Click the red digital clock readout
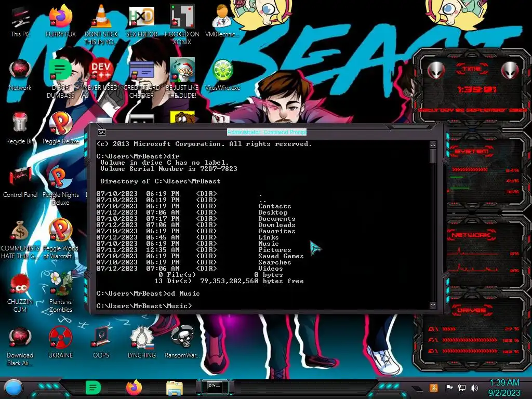The image size is (532, 399). click(x=477, y=89)
